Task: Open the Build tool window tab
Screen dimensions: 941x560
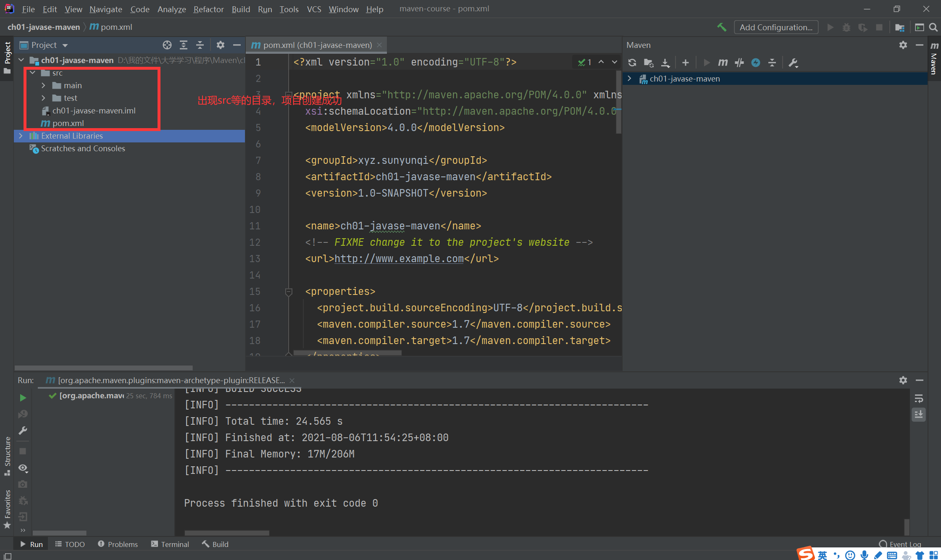Action: click(215, 544)
